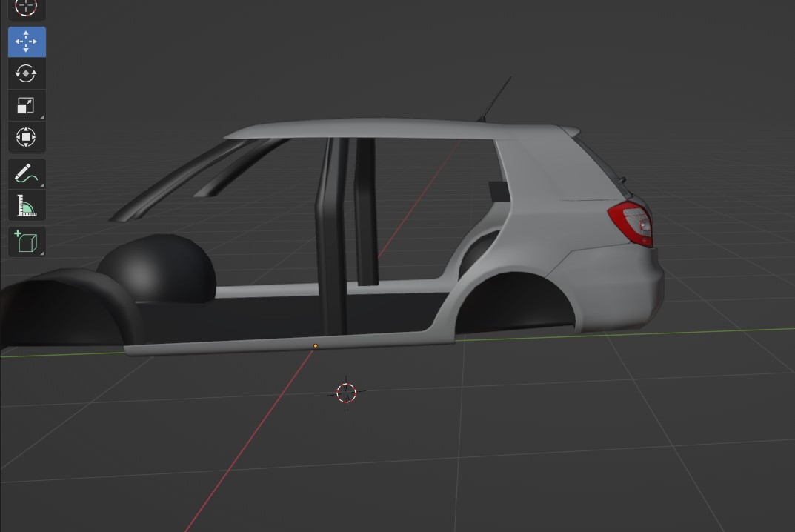The image size is (795, 532).
Task: Select the Cursor tool
Action: tap(27, 9)
